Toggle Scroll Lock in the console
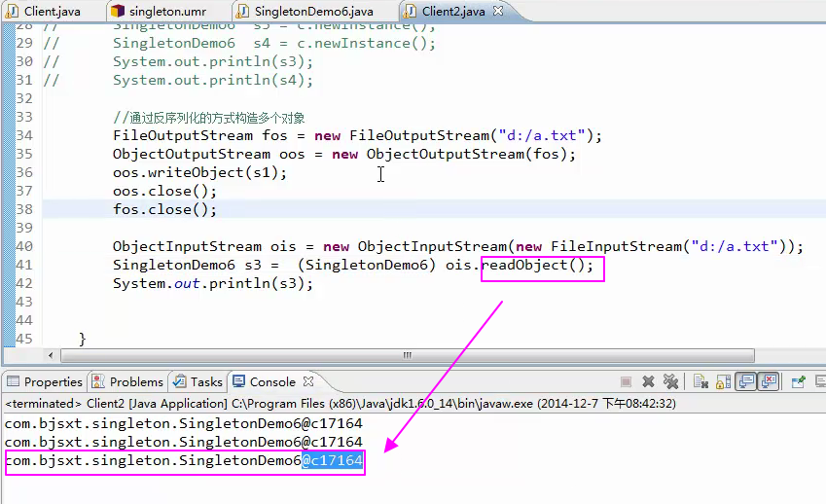Screen dimensions: 826x504 pos(723,381)
